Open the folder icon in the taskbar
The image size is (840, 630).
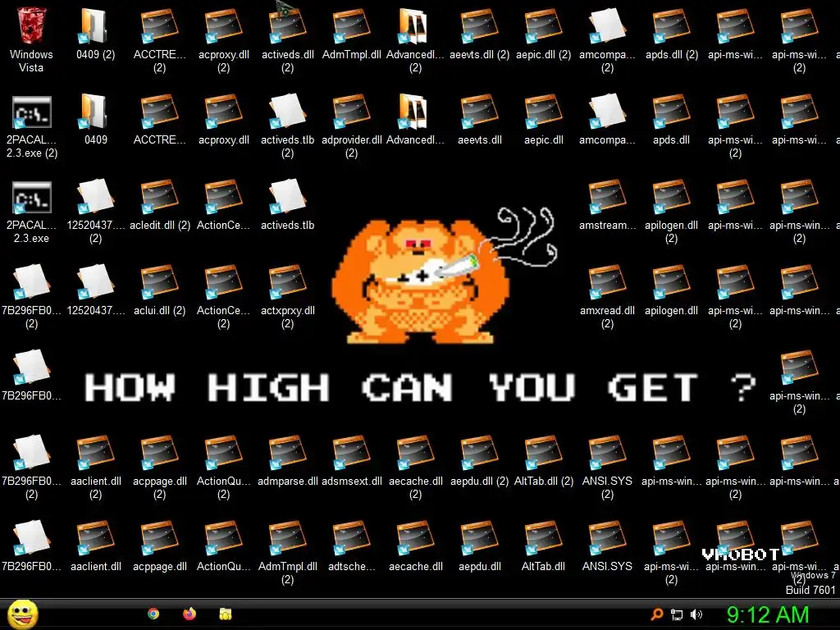225,614
